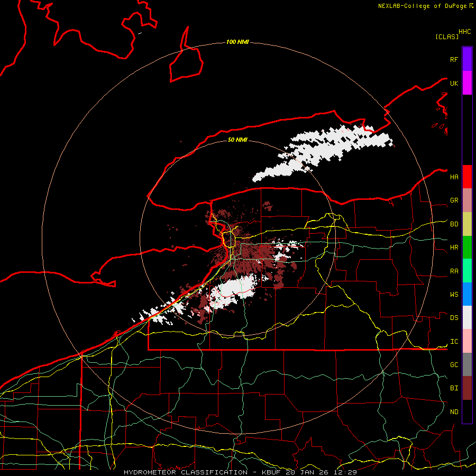Click the HHC product code label
Image resolution: width=476 pixels, height=476 pixels.
[x=465, y=32]
